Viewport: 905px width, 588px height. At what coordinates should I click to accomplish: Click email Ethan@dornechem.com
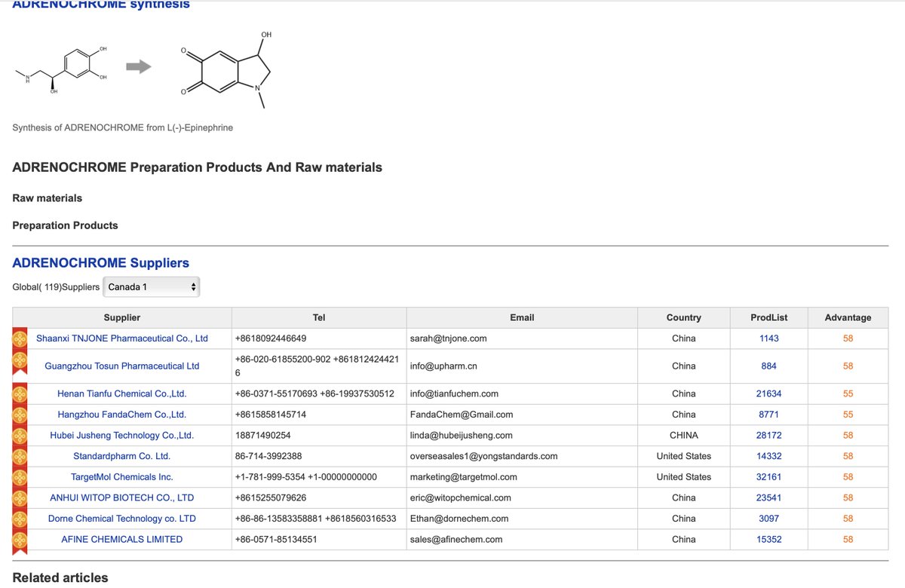tap(459, 519)
